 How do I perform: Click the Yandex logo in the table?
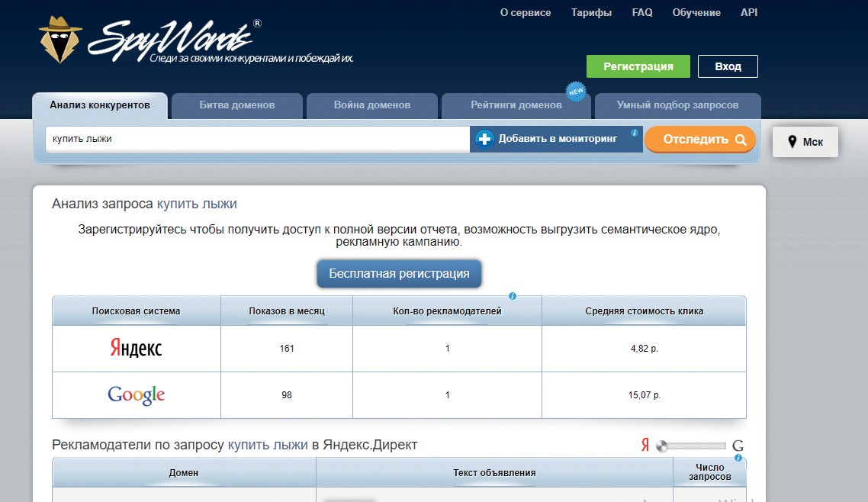coord(136,349)
